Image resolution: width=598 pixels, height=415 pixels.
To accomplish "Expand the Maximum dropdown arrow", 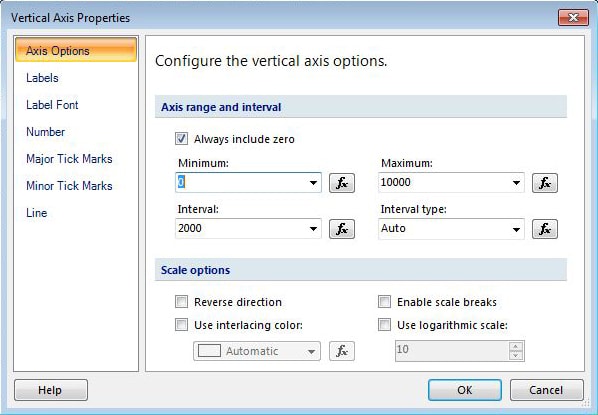I will pos(516,183).
